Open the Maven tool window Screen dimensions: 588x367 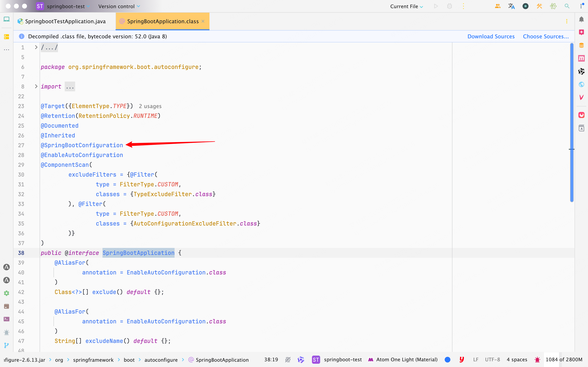click(x=581, y=58)
